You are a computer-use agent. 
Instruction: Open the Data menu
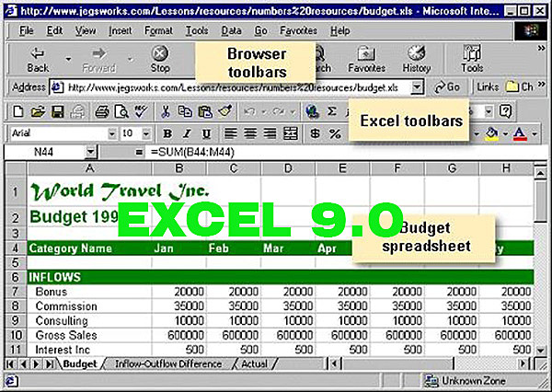click(231, 30)
